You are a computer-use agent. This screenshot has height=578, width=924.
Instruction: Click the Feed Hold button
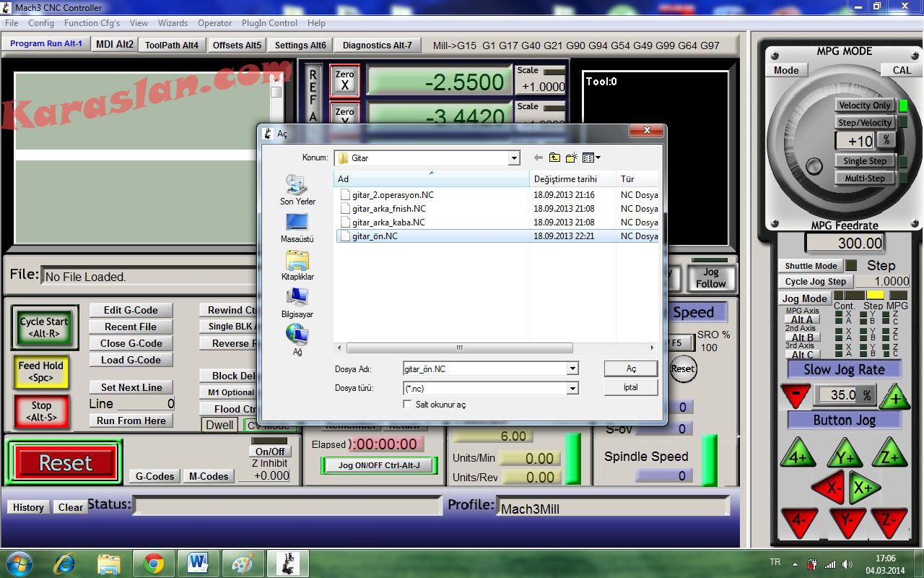tap(41, 371)
